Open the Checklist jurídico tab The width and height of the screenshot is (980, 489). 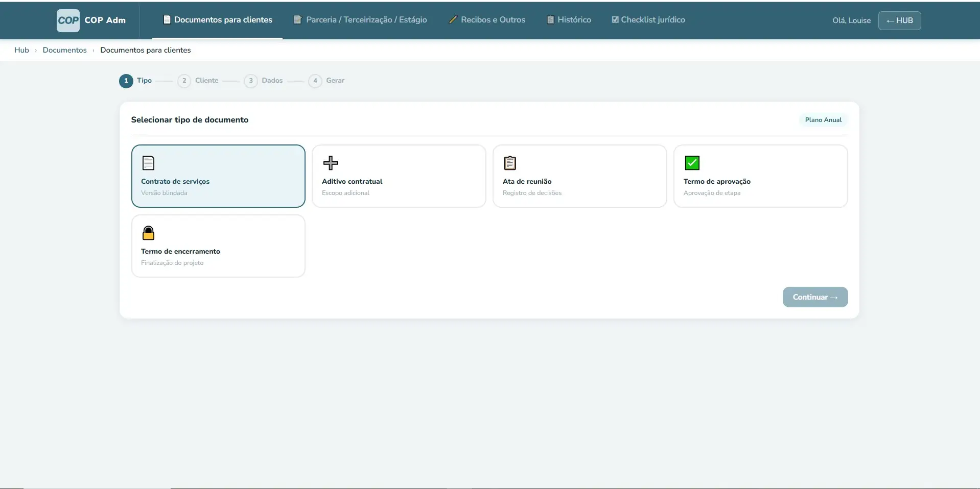tap(648, 20)
